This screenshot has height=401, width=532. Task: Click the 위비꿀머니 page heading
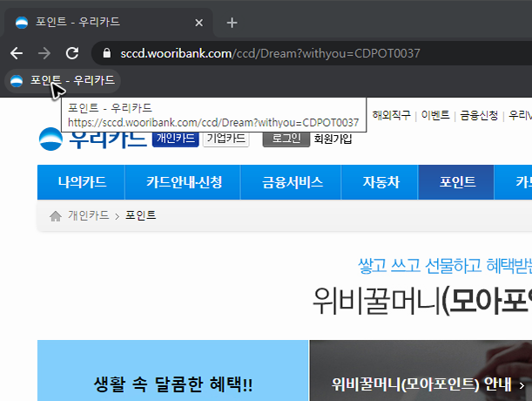(421, 301)
